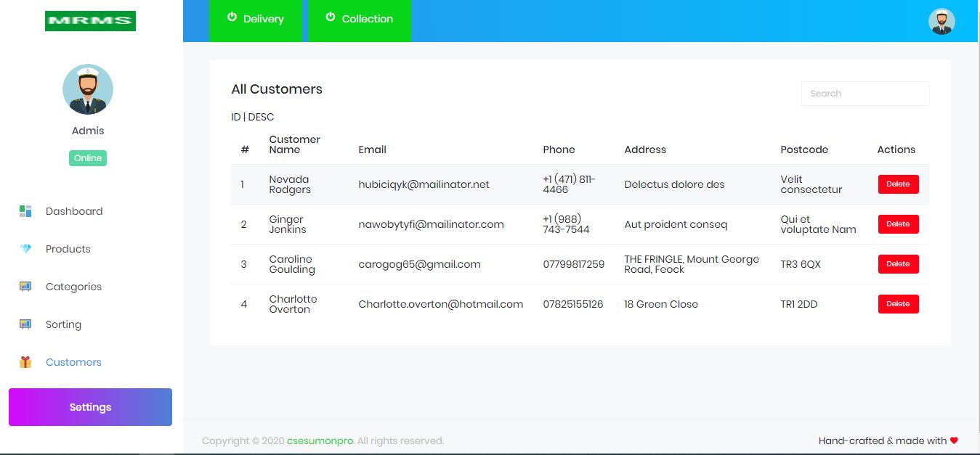Image resolution: width=980 pixels, height=455 pixels.
Task: Click the MRMS logo
Action: click(x=90, y=21)
